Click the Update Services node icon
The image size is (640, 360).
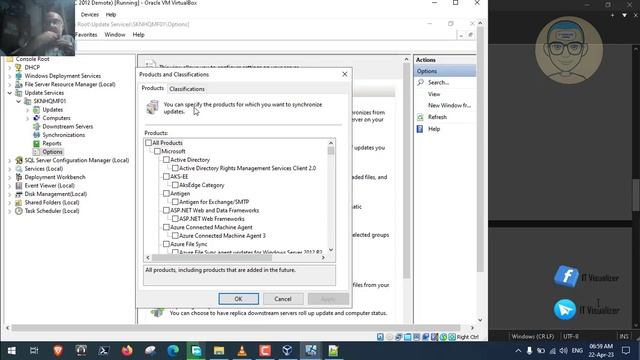(x=18, y=93)
